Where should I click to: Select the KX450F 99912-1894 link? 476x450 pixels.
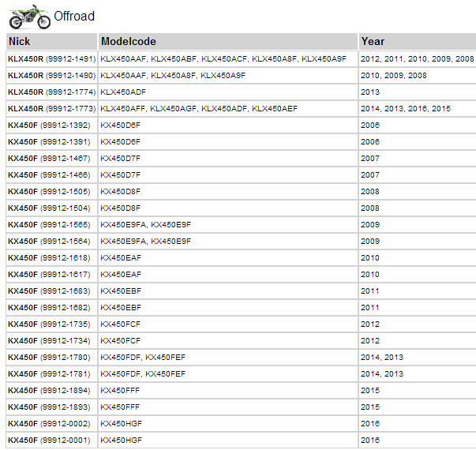[48, 391]
